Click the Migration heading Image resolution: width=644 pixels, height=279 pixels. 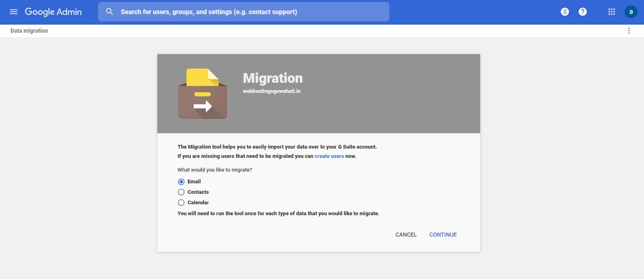pyautogui.click(x=273, y=78)
